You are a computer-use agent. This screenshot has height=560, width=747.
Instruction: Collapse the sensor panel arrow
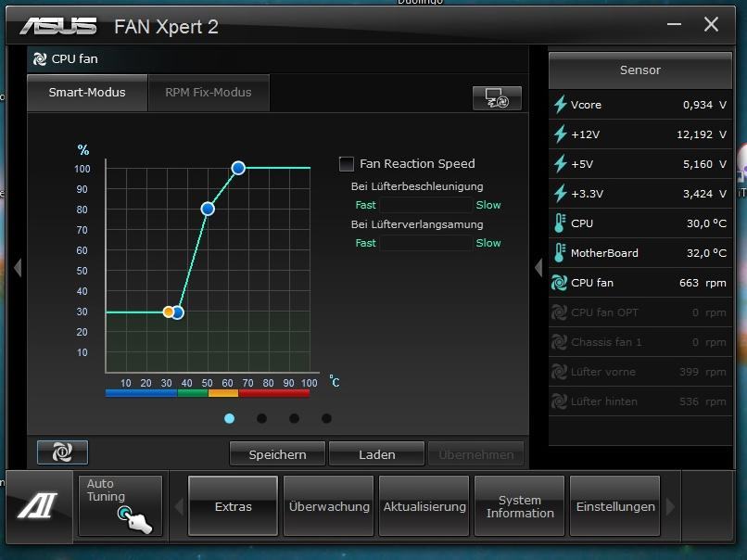pos(538,267)
